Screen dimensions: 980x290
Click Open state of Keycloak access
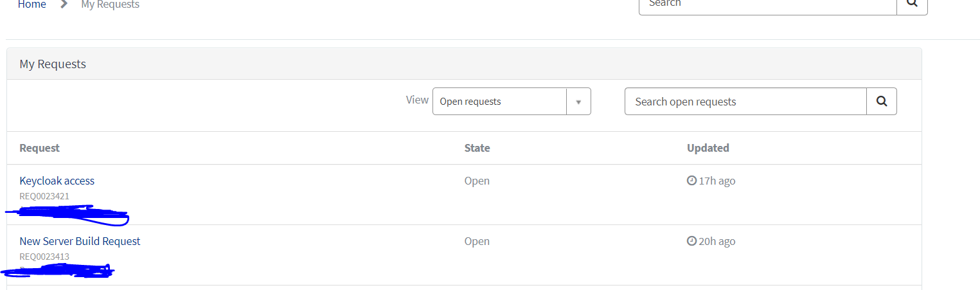477,181
